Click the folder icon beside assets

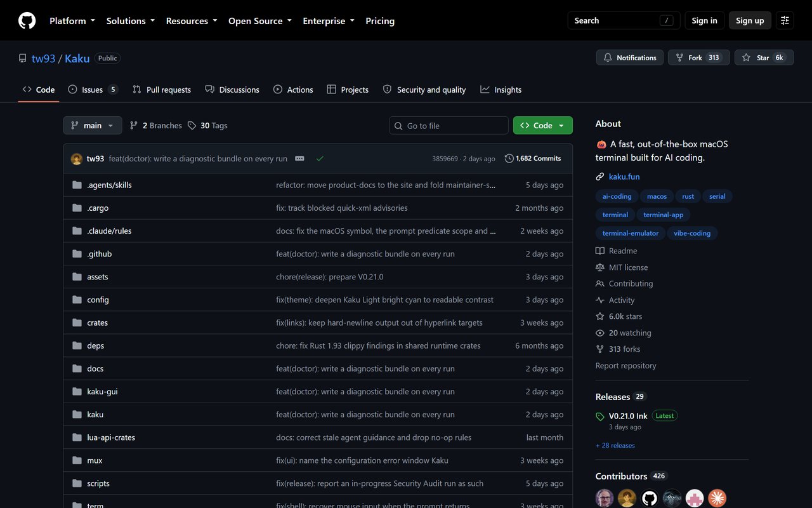tap(77, 277)
